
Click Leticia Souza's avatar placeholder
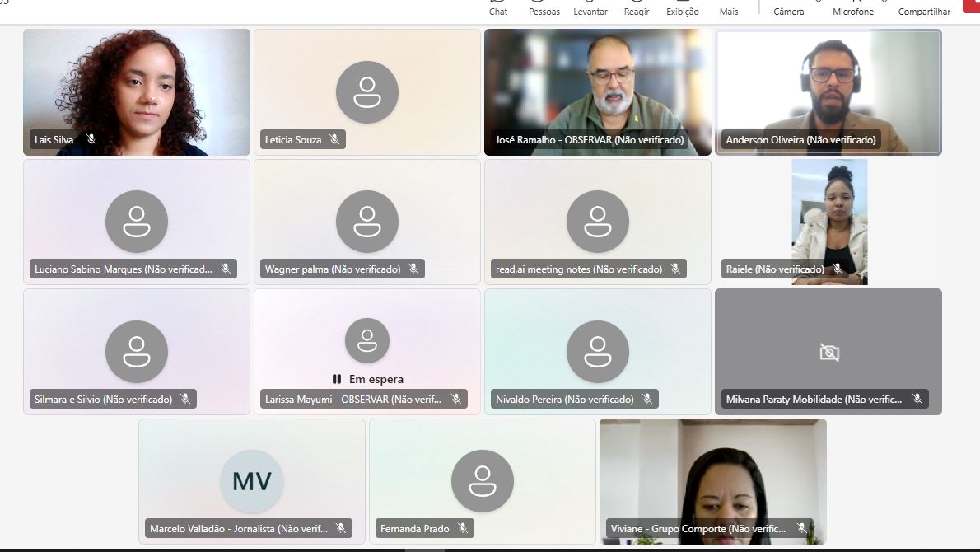pos(366,92)
